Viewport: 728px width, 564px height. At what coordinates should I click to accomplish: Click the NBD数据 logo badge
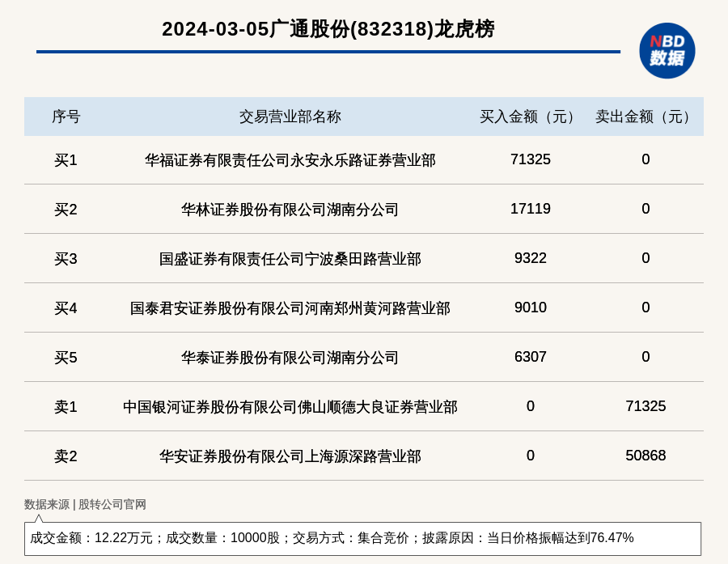pyautogui.click(x=667, y=51)
